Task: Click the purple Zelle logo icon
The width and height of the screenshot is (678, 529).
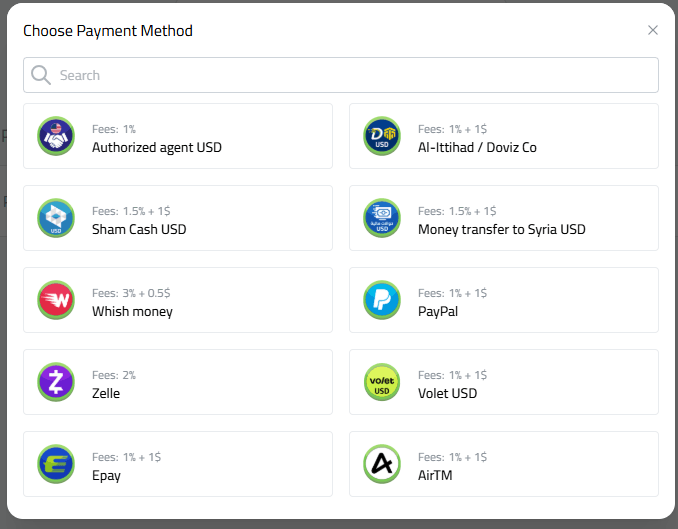Action: (x=56, y=382)
